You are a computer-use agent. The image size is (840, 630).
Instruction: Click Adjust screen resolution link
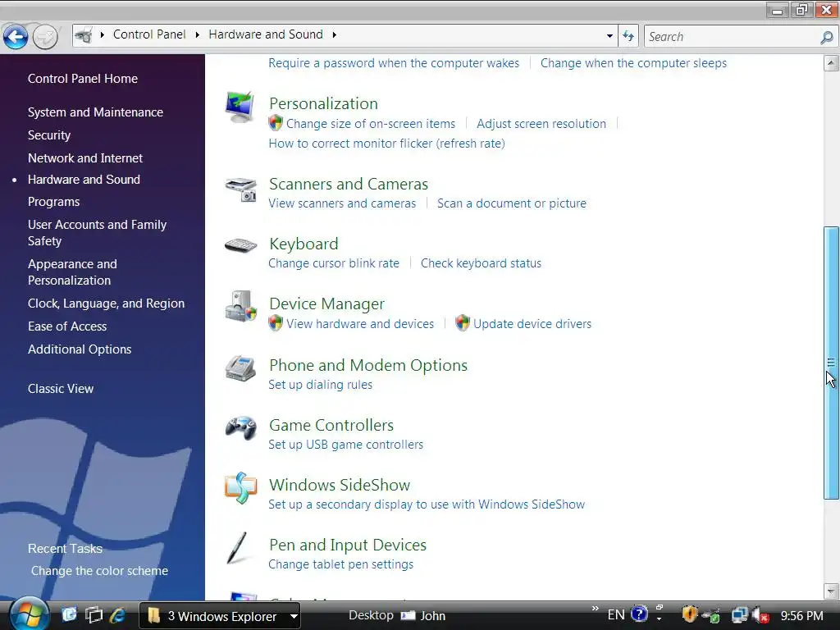coord(541,124)
